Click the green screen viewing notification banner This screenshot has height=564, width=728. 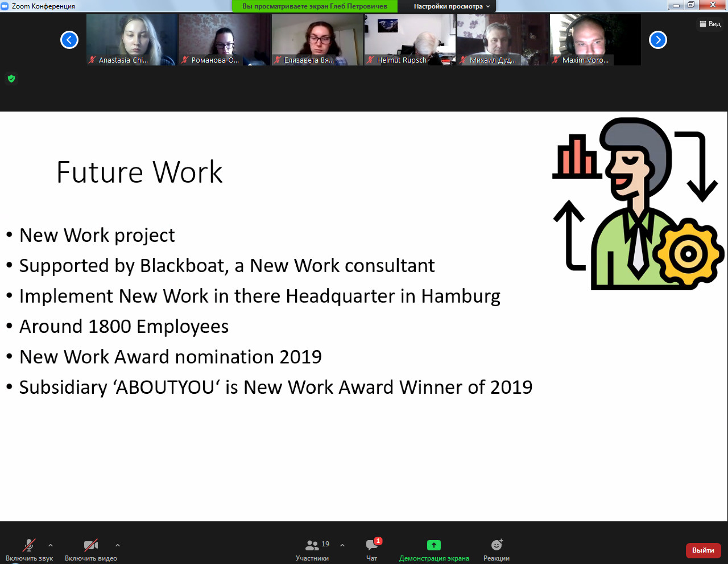click(315, 6)
